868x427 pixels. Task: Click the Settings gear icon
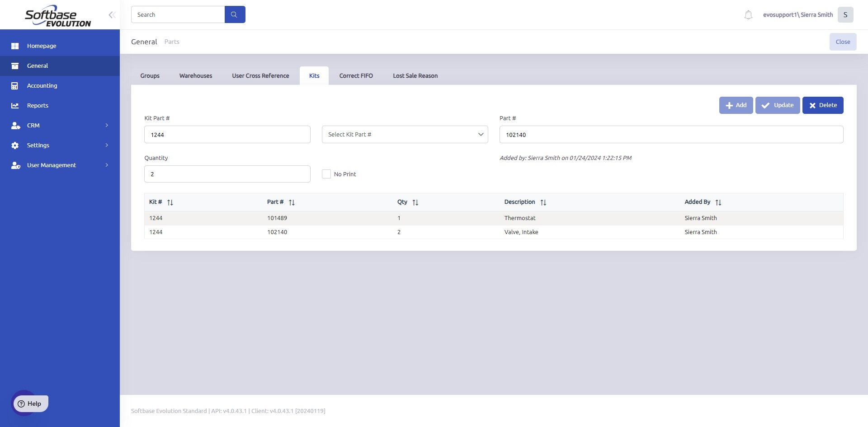pyautogui.click(x=15, y=145)
